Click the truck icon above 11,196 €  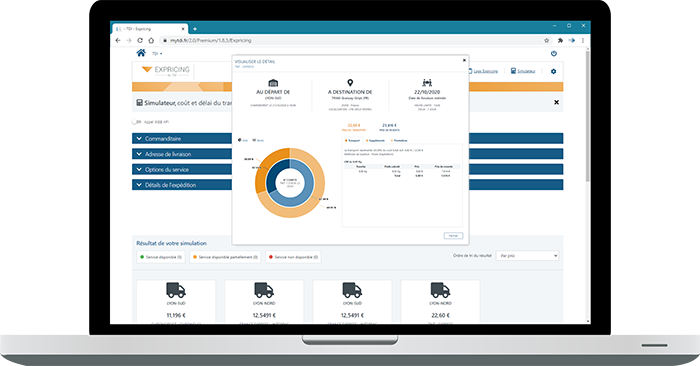[176, 290]
